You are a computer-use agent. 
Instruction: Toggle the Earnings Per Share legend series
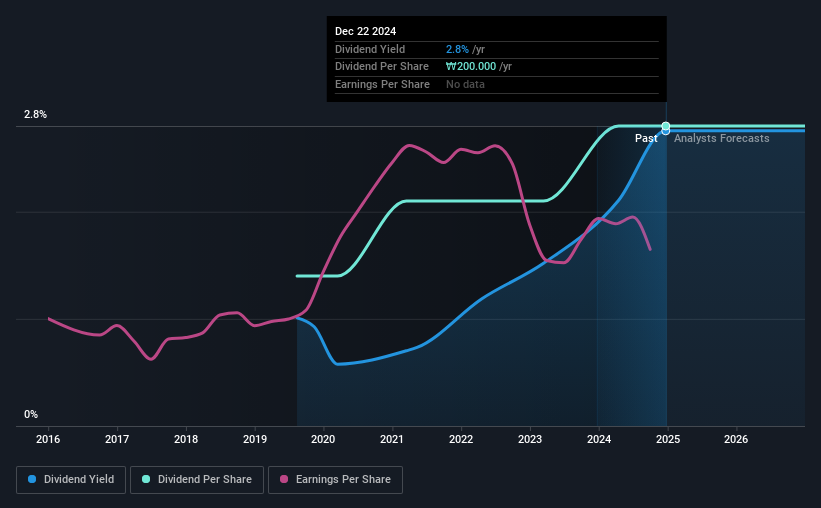click(335, 479)
